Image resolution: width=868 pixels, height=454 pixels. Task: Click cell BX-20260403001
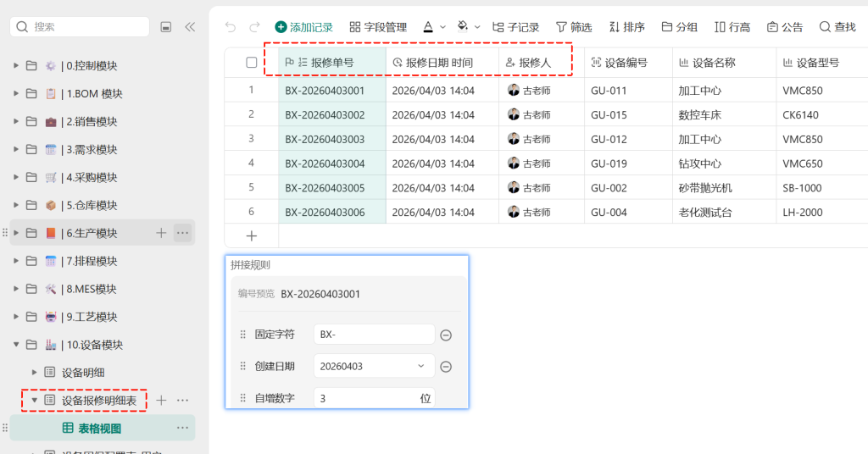332,90
